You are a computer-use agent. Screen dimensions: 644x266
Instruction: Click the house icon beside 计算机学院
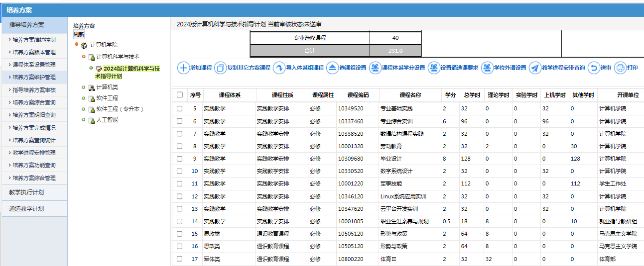(84, 45)
